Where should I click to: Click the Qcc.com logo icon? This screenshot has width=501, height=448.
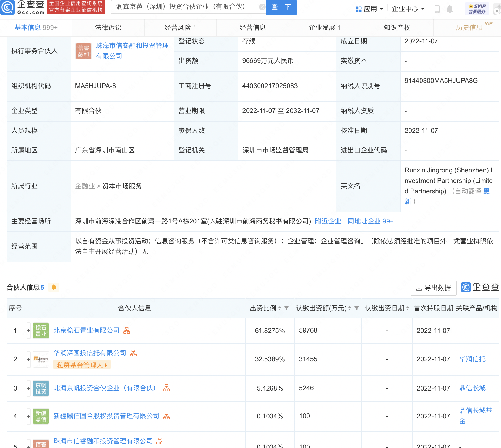(7, 7)
